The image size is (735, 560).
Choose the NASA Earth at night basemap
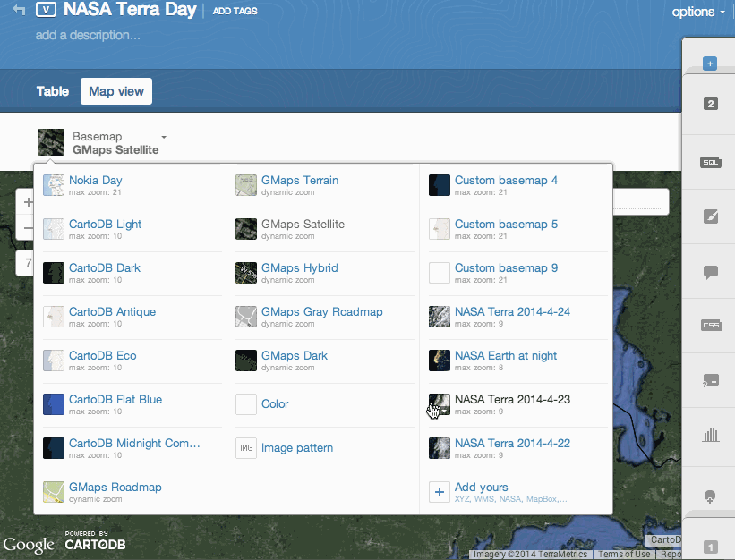coord(505,356)
